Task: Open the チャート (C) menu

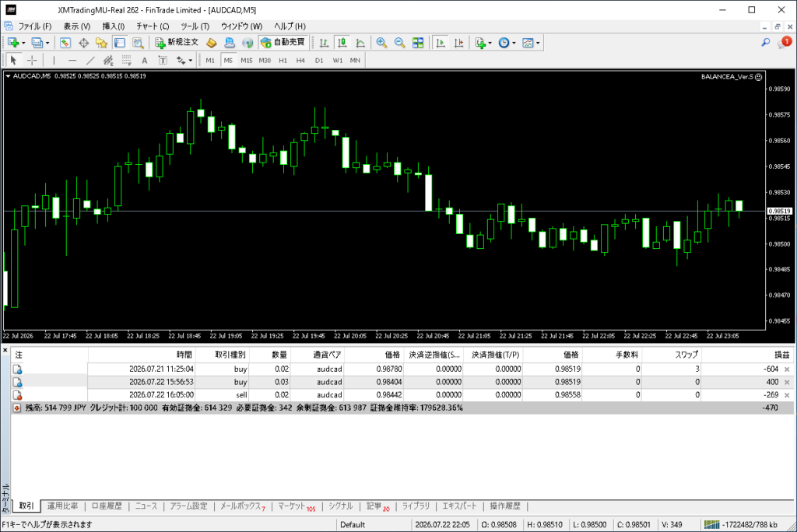Action: pyautogui.click(x=153, y=26)
